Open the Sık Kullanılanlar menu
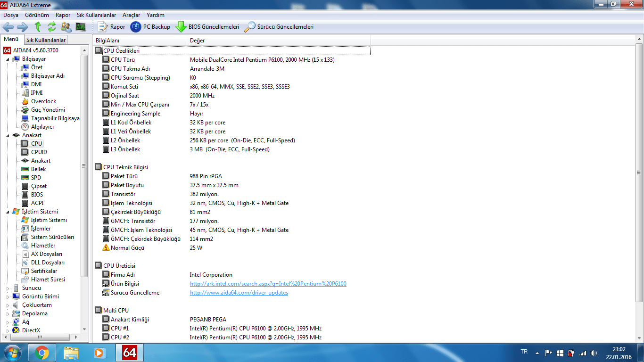Screen dimensions: 644x362 pyautogui.click(x=96, y=15)
